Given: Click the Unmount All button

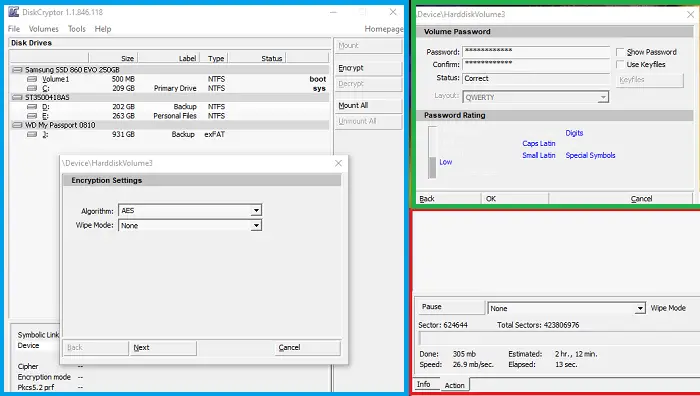Looking at the screenshot, I should pos(368,121).
